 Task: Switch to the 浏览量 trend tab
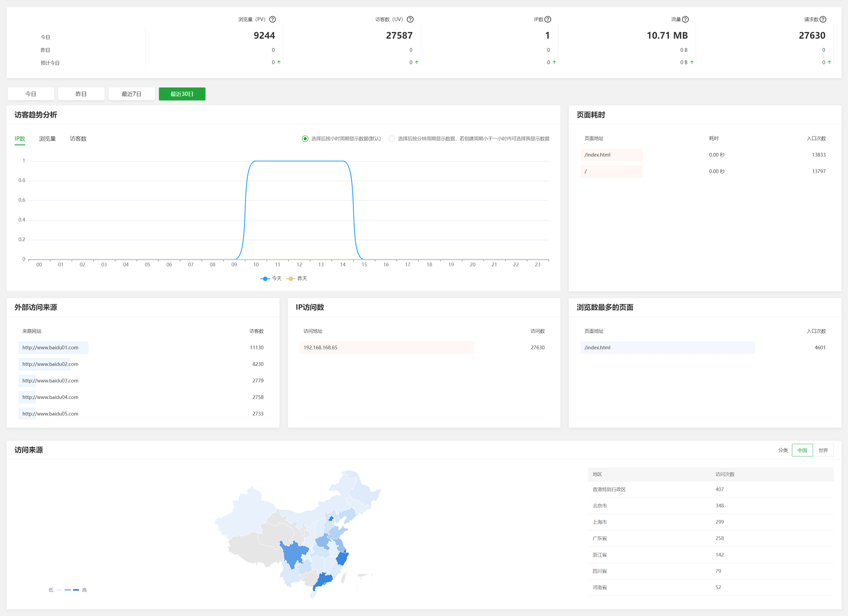point(47,139)
